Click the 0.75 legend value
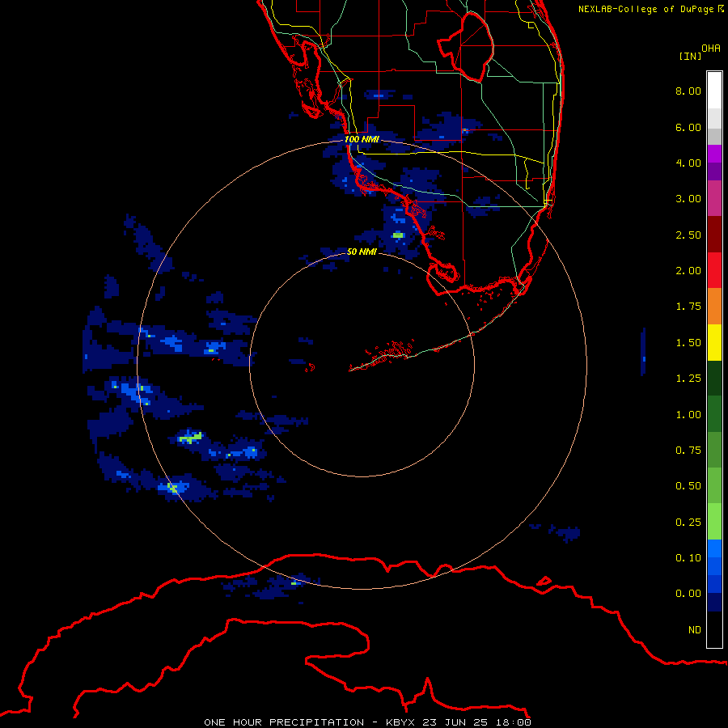The height and width of the screenshot is (728, 728). point(688,451)
